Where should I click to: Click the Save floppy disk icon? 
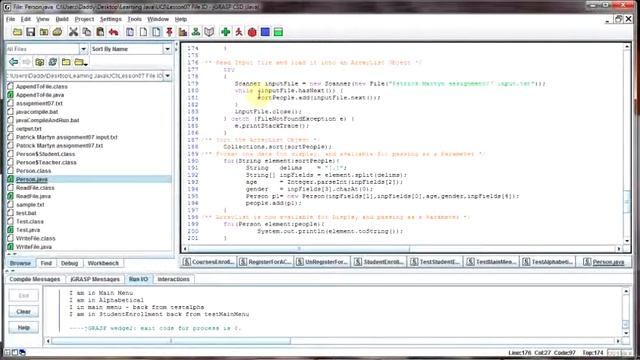tap(31, 32)
